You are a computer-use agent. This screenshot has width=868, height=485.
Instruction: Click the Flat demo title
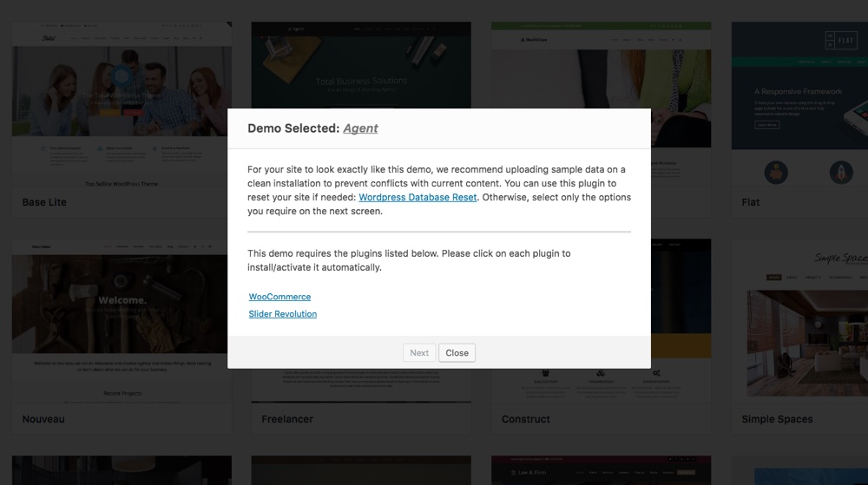coord(751,202)
